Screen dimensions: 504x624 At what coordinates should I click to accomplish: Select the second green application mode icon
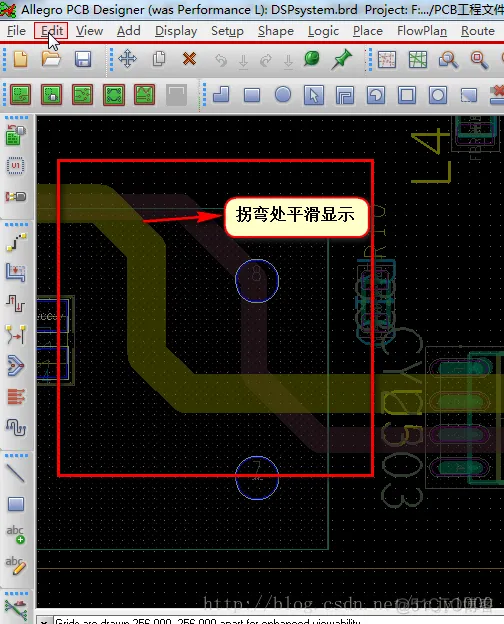[51, 95]
